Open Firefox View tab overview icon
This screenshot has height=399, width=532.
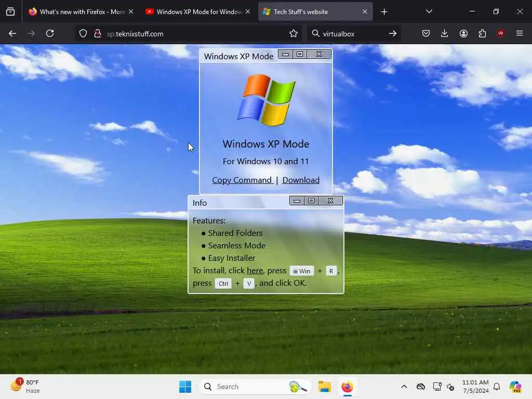pos(10,12)
